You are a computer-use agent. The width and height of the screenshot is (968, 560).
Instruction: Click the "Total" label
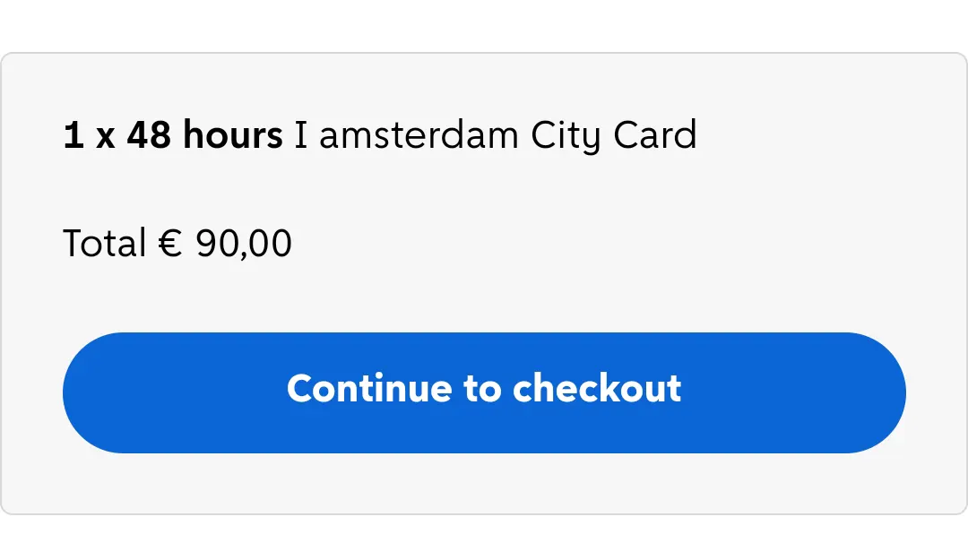[x=104, y=244]
